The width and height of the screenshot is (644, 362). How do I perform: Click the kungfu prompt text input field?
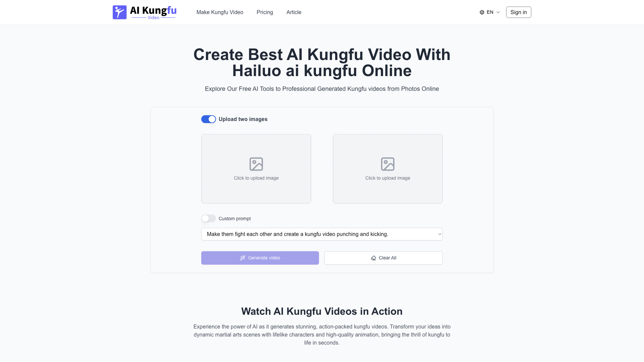322,234
